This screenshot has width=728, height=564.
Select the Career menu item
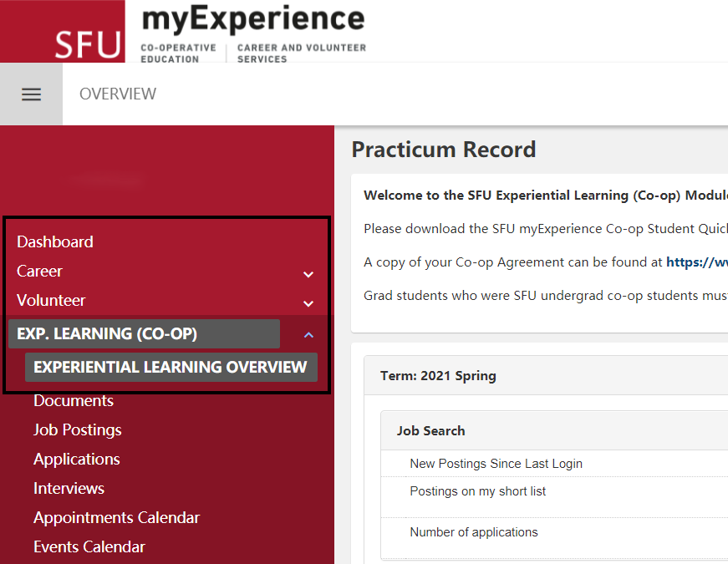[x=39, y=271]
